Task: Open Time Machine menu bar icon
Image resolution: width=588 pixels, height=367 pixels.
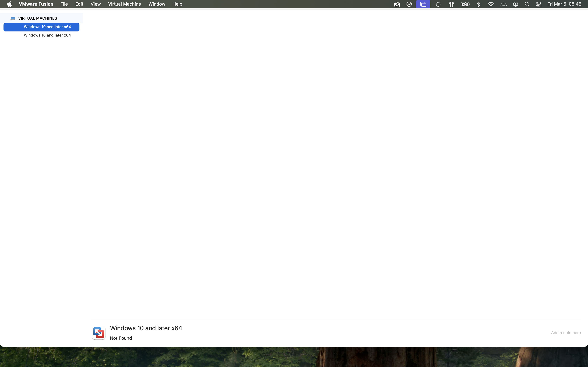Action: (438, 4)
